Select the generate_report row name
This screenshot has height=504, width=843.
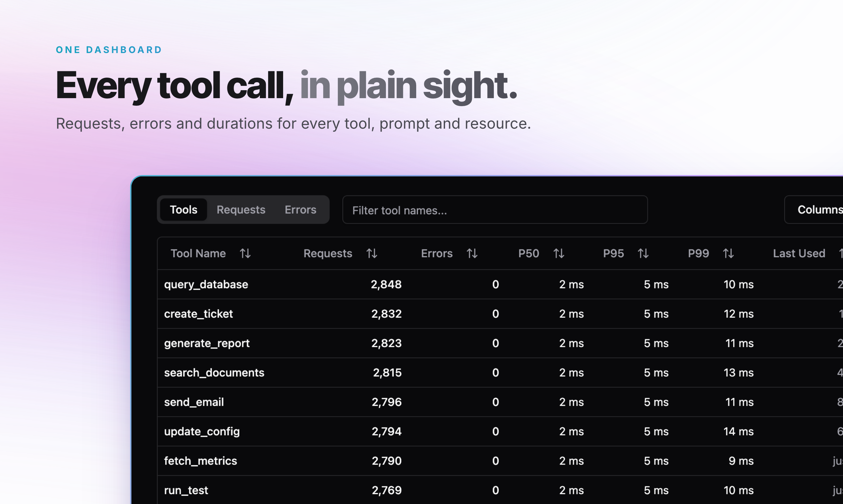pos(207,344)
